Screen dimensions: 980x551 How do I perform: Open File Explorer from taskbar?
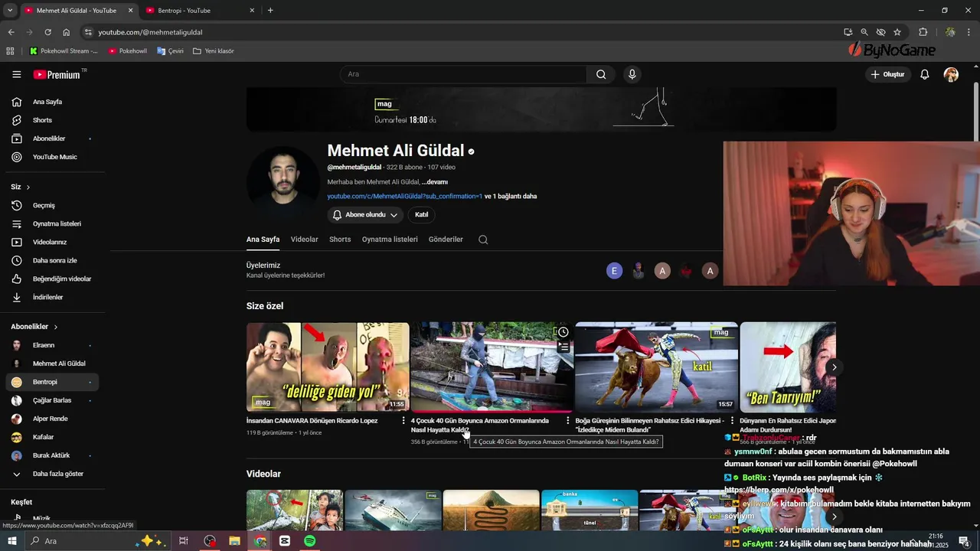point(235,541)
